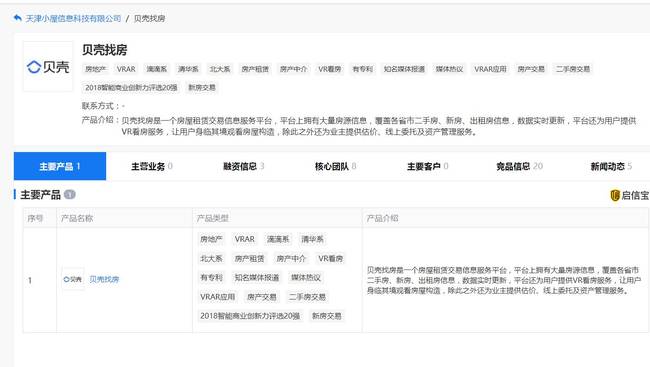The width and height of the screenshot is (650, 367).
Task: Click the 知名媒体报道 tag in the header
Action: 404,69
